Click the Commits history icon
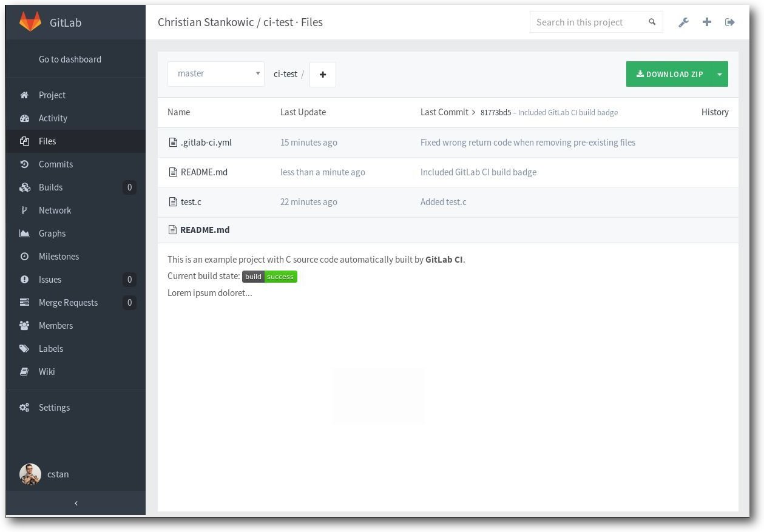Screen dimensions: 764x532 click(x=24, y=164)
